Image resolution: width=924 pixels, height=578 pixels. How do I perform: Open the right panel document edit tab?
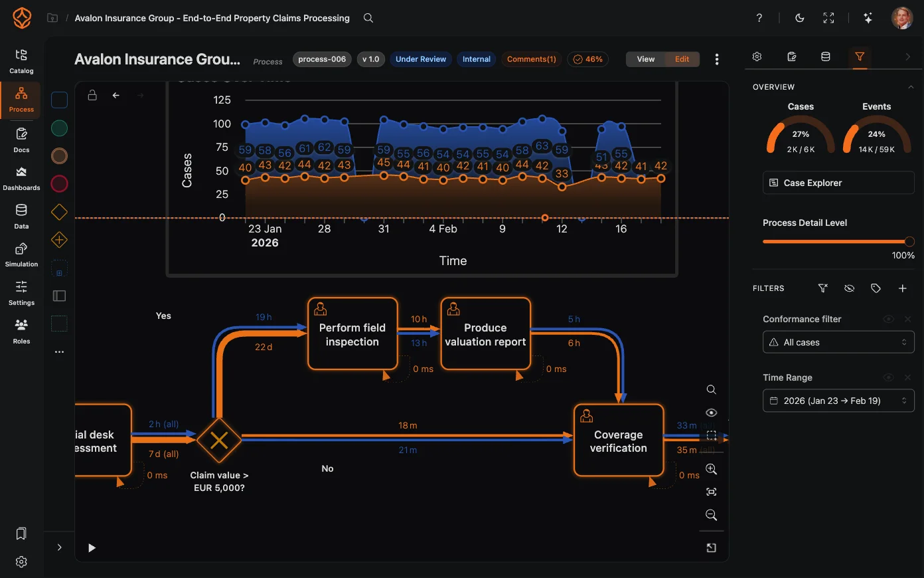791,57
